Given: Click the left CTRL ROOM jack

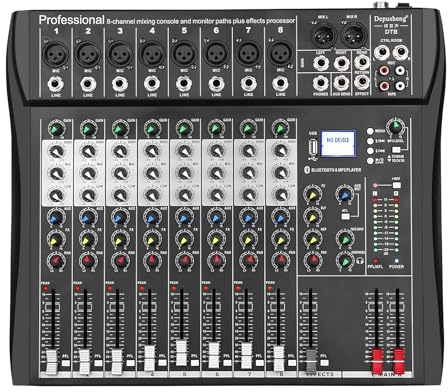Looking at the screenshot, I should pyautogui.click(x=382, y=52).
